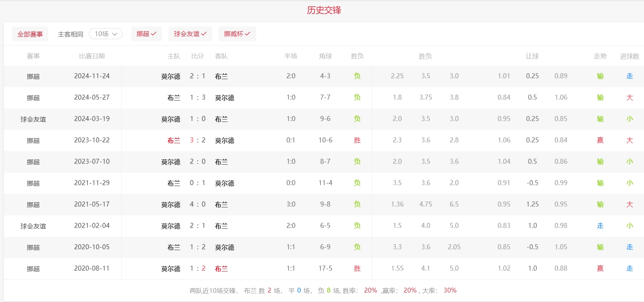Uncheck the 球会友谊 league filter
Viewport: 644px width, 302px height.
tap(190, 34)
